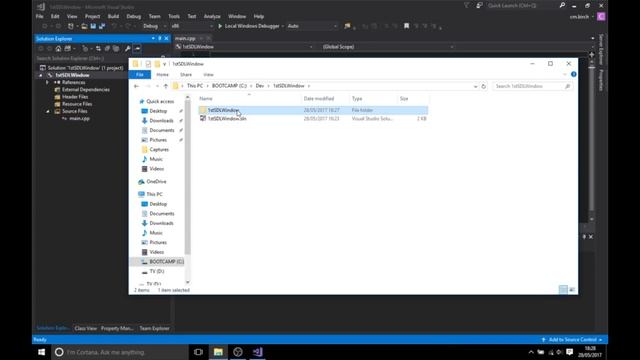Click the Save file icon in Visual Studio toolbar
This screenshot has height=360, width=640.
coord(93,26)
